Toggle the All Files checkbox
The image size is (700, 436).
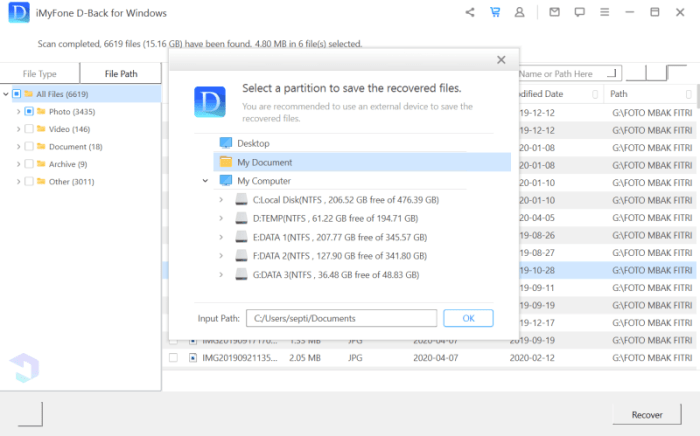click(x=17, y=94)
